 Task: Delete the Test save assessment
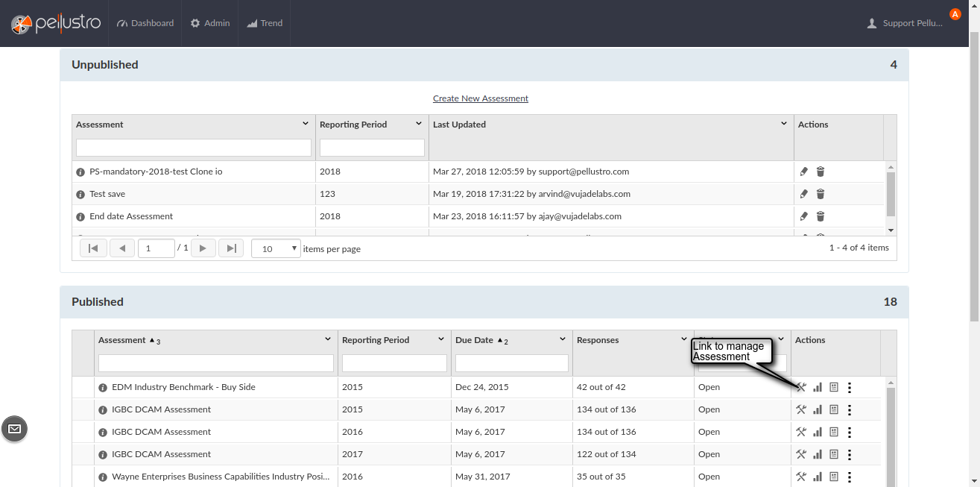[821, 194]
